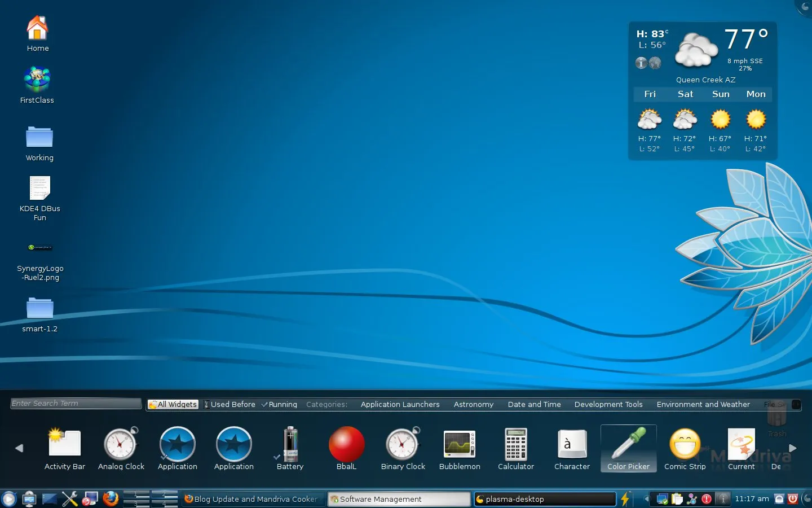Click the Bubblemon widget icon

point(460,445)
